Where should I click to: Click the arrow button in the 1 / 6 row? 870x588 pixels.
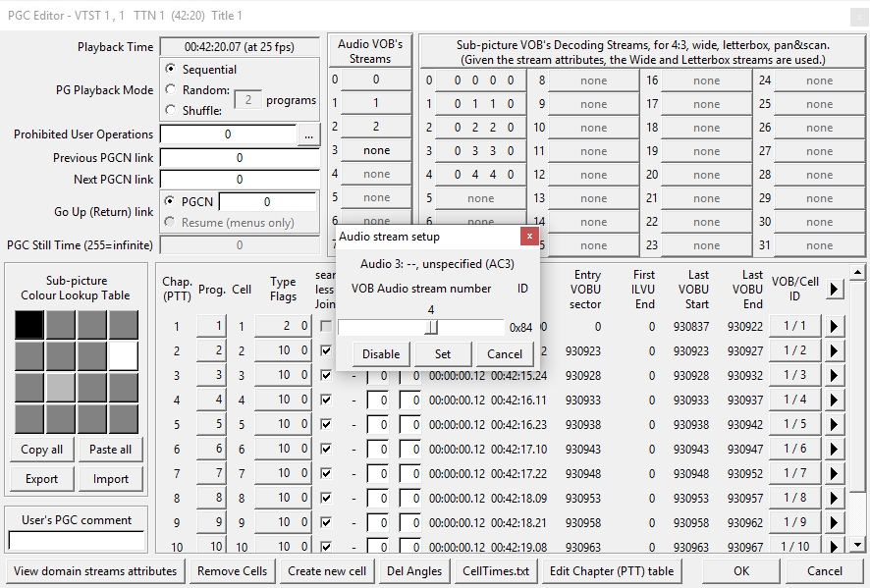[x=834, y=449]
